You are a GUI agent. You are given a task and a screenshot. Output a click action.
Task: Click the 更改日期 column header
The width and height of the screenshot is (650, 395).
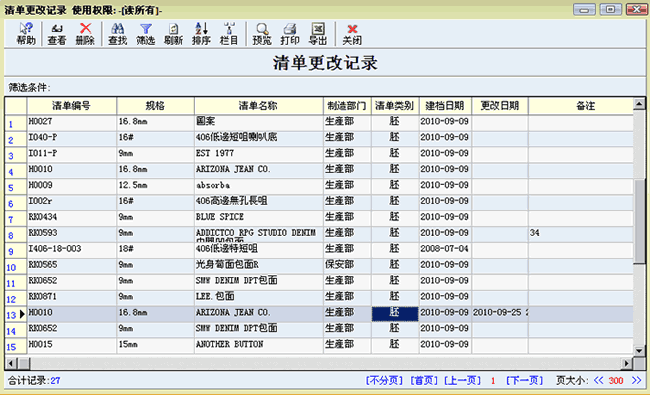point(500,106)
